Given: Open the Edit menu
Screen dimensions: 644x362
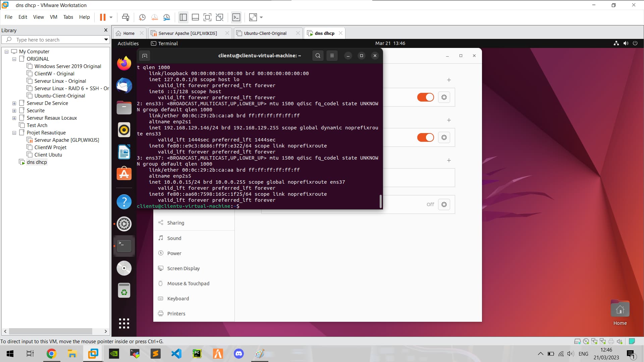Looking at the screenshot, I should (23, 17).
